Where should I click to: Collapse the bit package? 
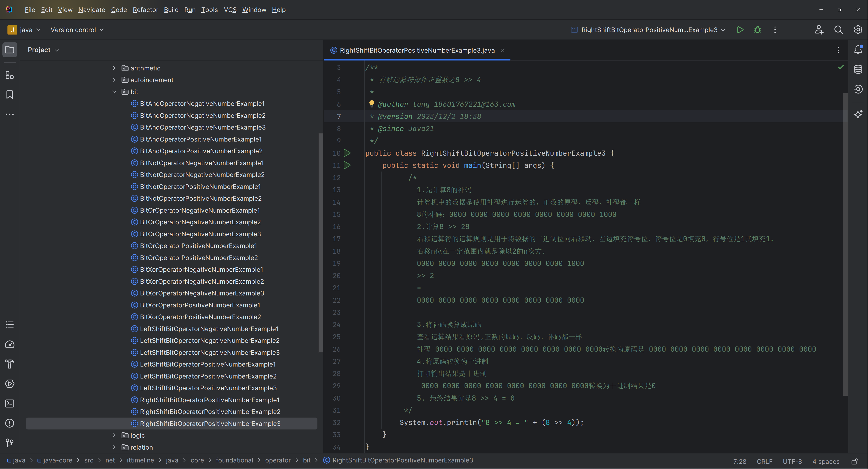(x=114, y=92)
